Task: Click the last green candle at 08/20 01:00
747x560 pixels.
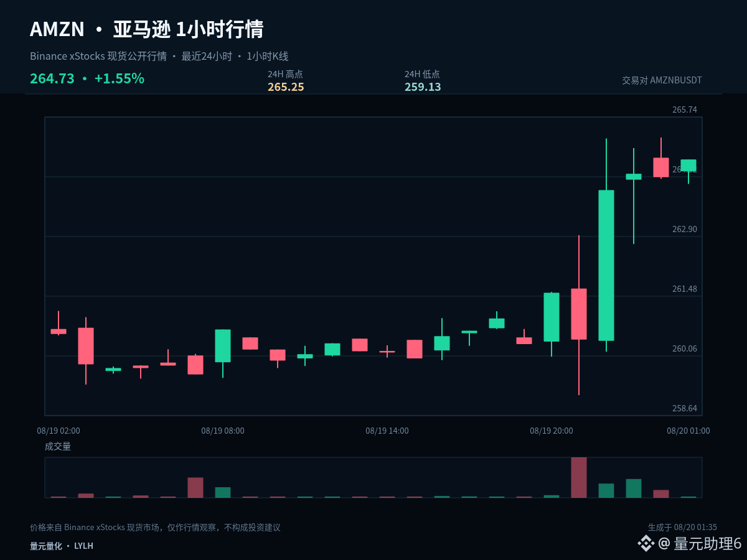Action: tap(688, 166)
